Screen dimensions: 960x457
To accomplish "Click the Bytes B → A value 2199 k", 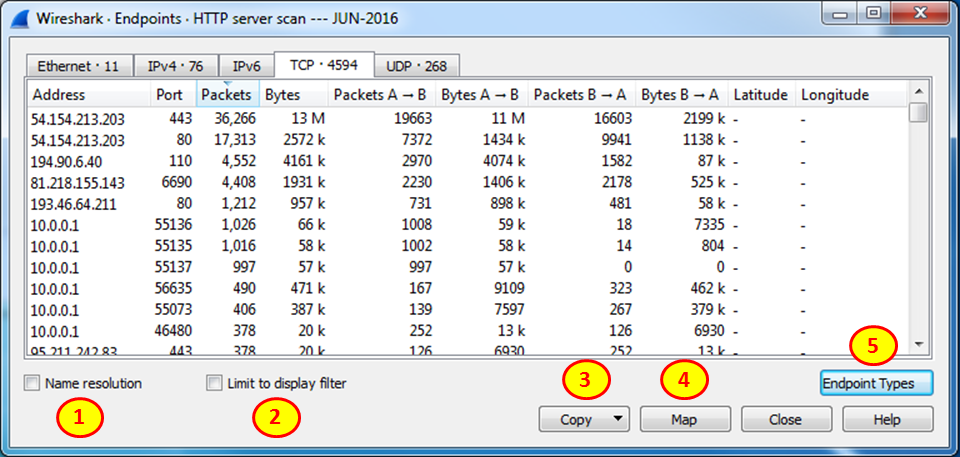I will (702, 119).
